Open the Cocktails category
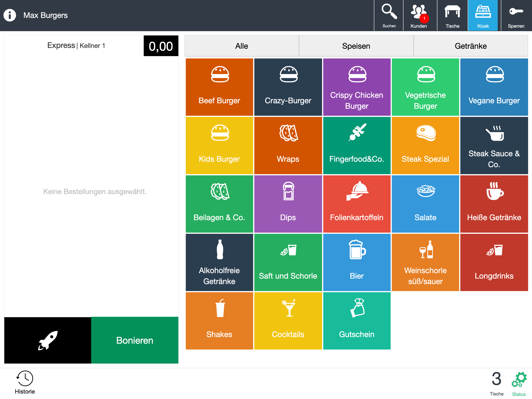 pyautogui.click(x=288, y=321)
